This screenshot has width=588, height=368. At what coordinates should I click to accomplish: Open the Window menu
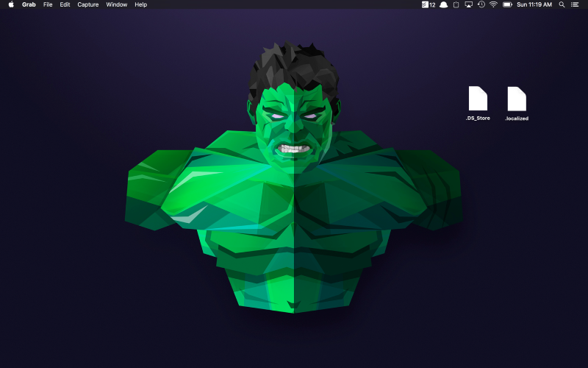pos(116,4)
